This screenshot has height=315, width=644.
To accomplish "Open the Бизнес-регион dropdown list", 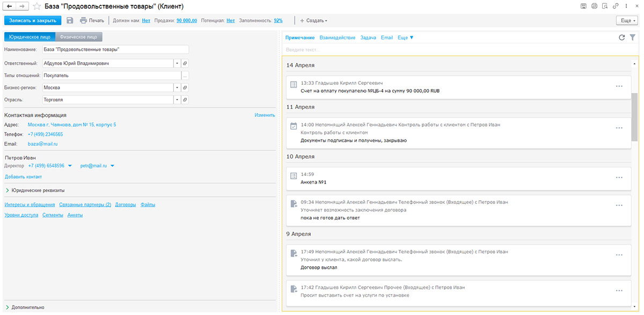I will tap(177, 87).
